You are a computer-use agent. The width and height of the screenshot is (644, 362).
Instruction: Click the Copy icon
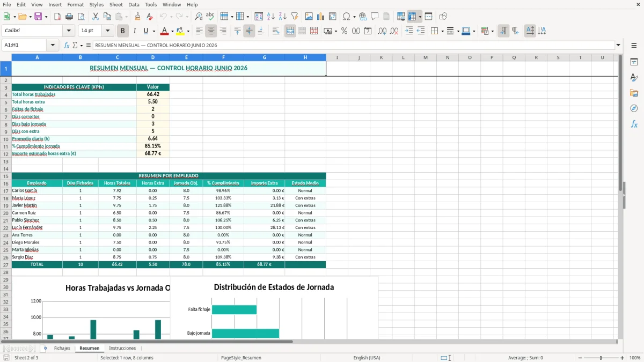point(107,17)
